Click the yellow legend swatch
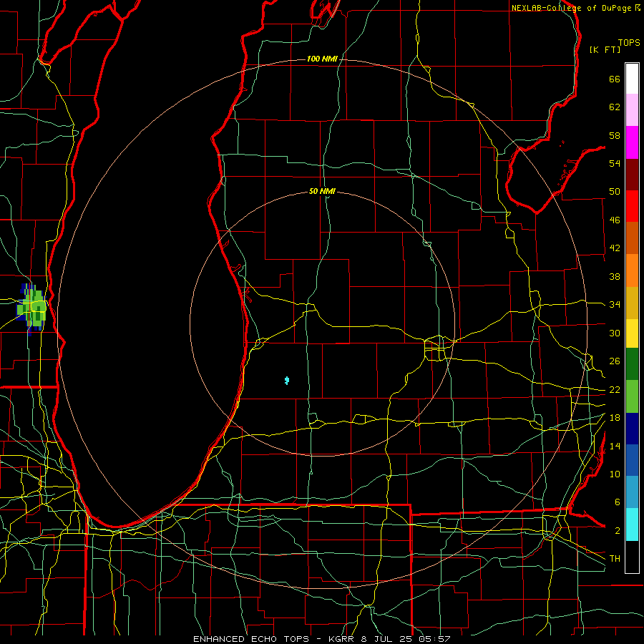This screenshot has height=644, width=644. coord(632,333)
